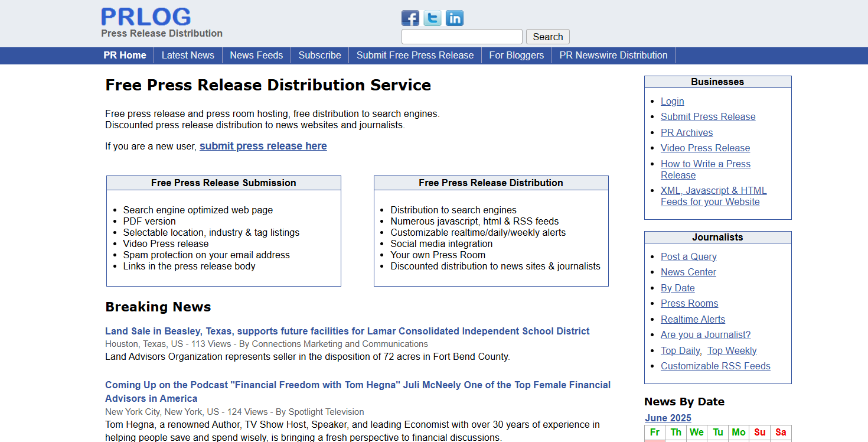Click the News By Date heading
Image resolution: width=868 pixels, height=442 pixels.
(x=684, y=401)
